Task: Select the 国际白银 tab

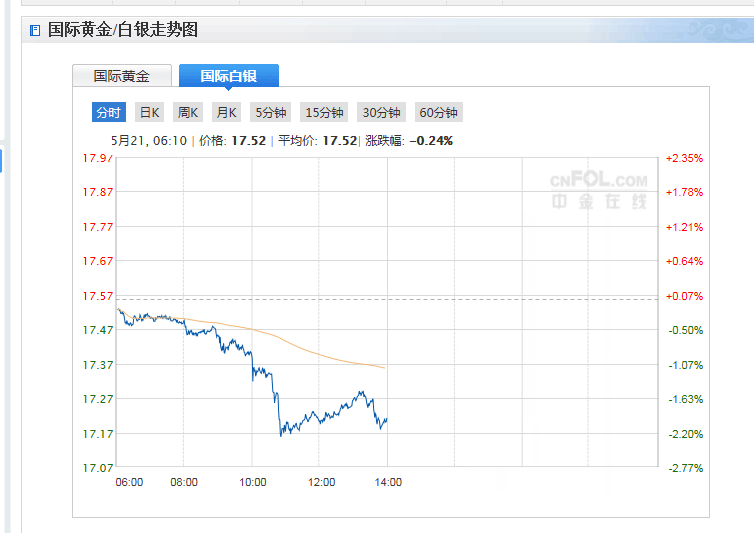Action: [x=228, y=76]
